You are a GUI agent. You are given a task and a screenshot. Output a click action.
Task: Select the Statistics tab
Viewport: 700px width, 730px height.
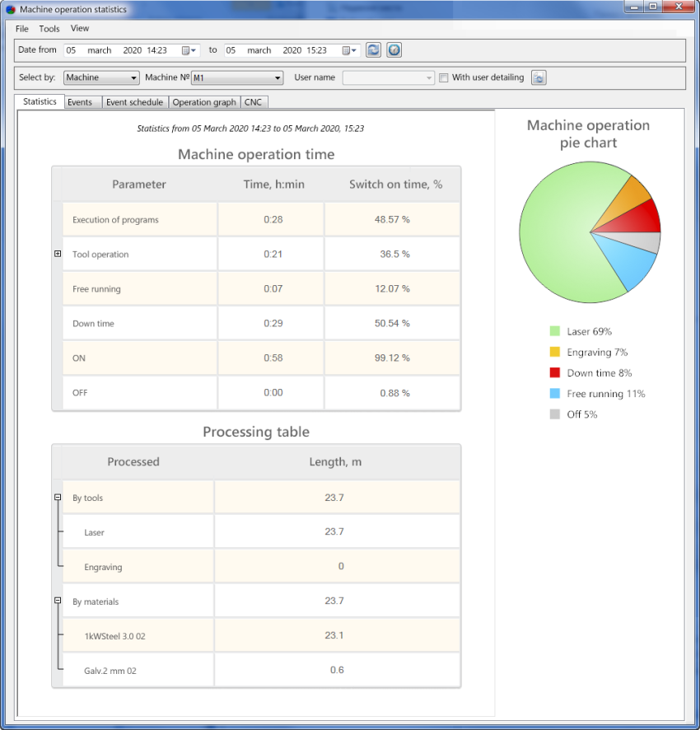point(40,101)
